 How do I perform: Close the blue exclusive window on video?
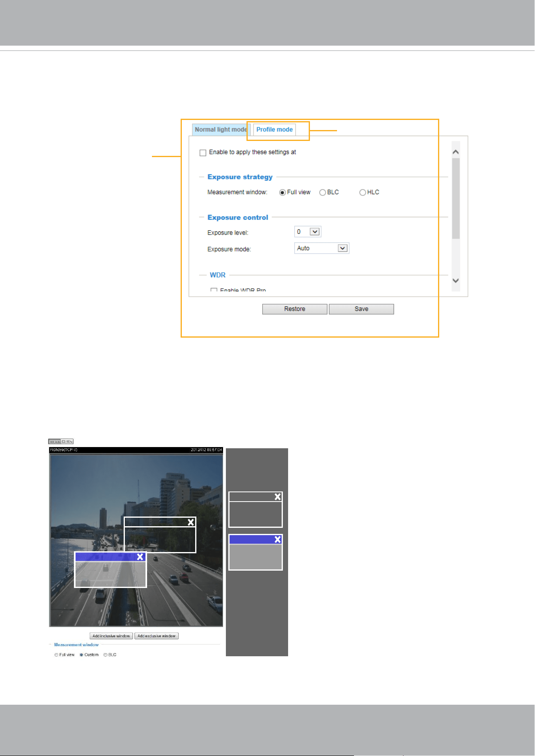tap(140, 557)
